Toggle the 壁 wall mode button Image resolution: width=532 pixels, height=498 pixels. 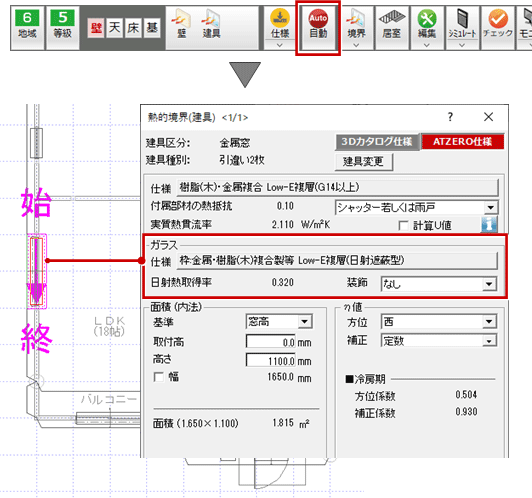click(x=96, y=28)
